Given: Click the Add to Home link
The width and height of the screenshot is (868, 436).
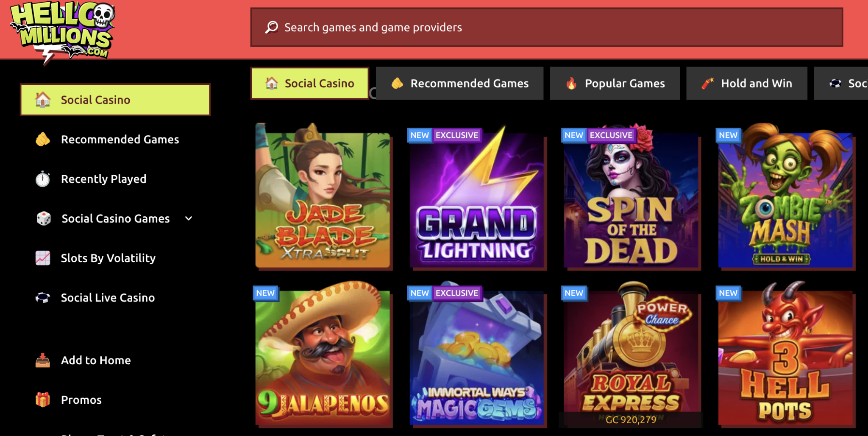Looking at the screenshot, I should (x=96, y=360).
